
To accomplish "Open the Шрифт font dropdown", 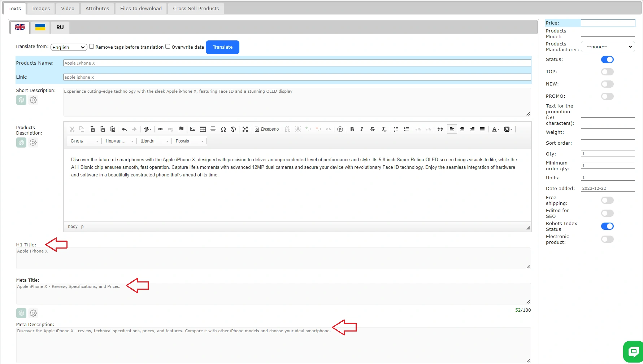I will (x=154, y=141).
